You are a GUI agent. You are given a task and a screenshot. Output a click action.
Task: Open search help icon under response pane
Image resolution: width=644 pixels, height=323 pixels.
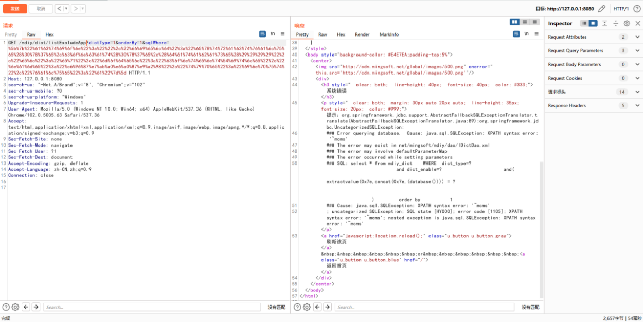pyautogui.click(x=297, y=307)
